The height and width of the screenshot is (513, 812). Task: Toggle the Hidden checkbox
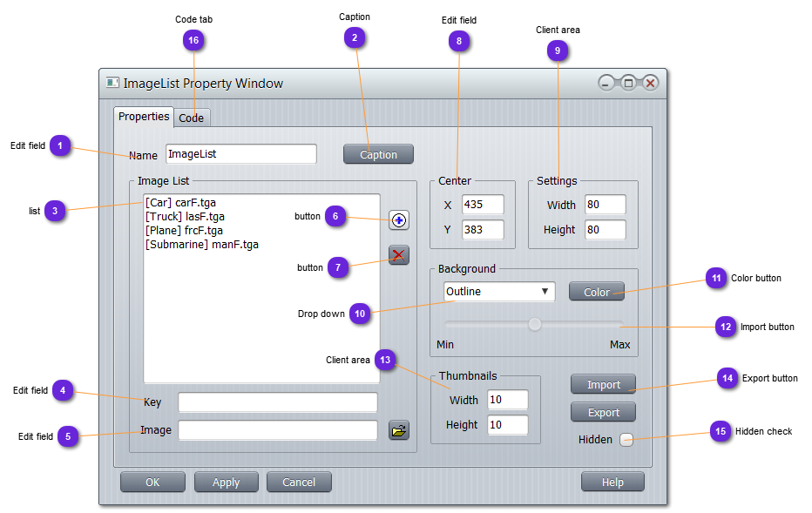[x=626, y=440]
